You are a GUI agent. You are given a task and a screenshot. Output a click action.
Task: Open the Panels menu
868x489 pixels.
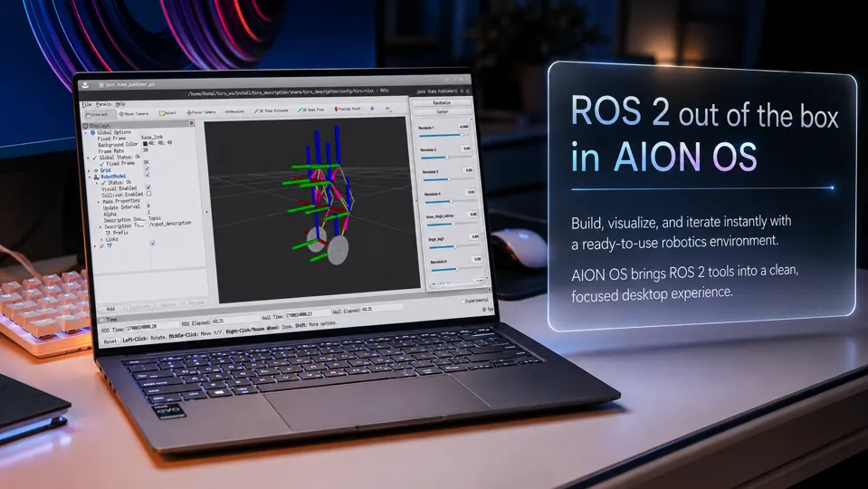point(103,104)
